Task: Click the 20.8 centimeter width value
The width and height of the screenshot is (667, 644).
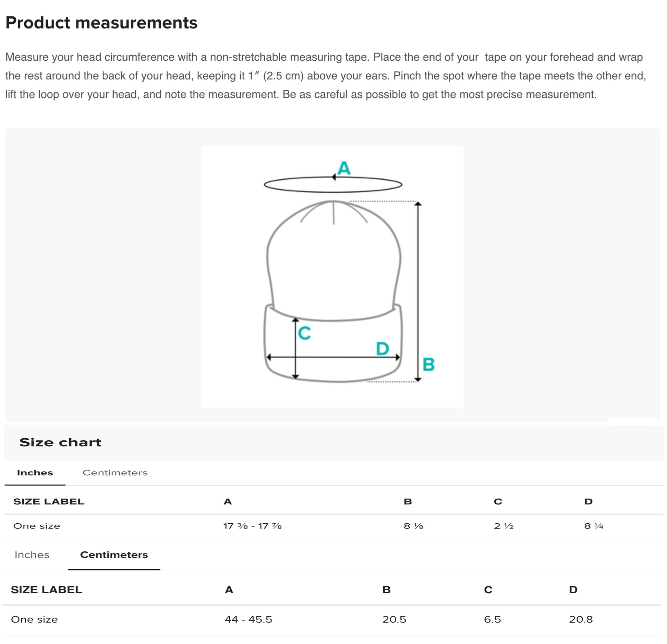Action: pyautogui.click(x=581, y=619)
